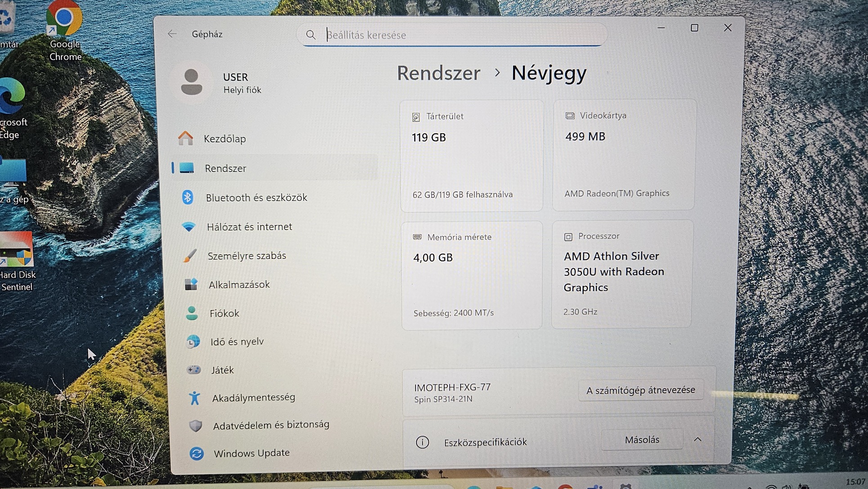Collapse the Eszközspecifikációk section chevron
The image size is (868, 489).
click(698, 440)
